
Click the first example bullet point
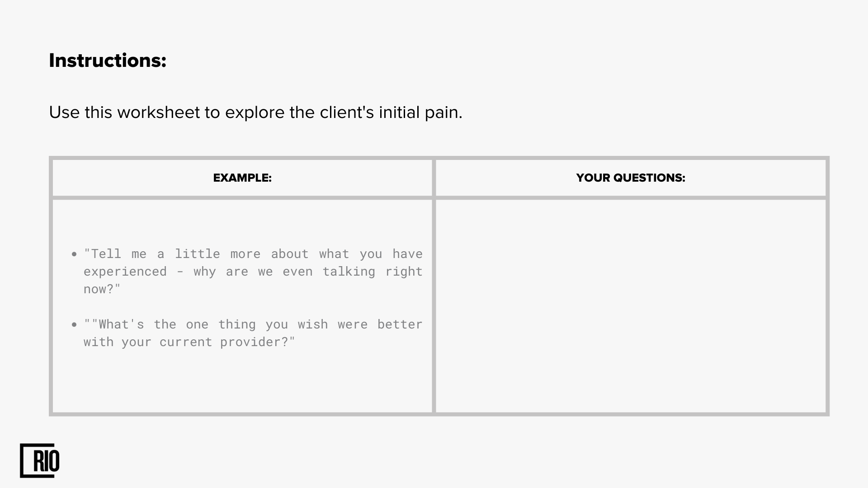tap(75, 254)
